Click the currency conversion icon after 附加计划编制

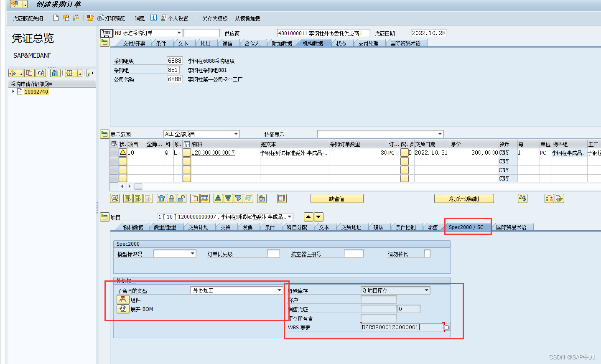522,199
